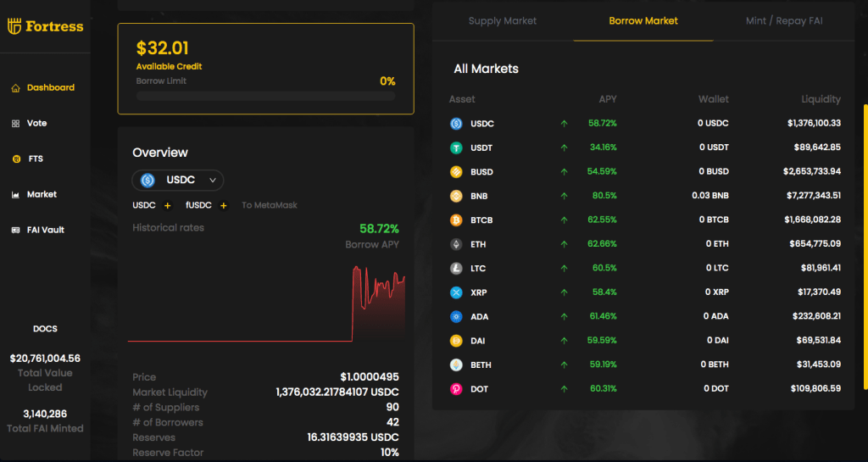Sort by the Asset column header

click(462, 99)
